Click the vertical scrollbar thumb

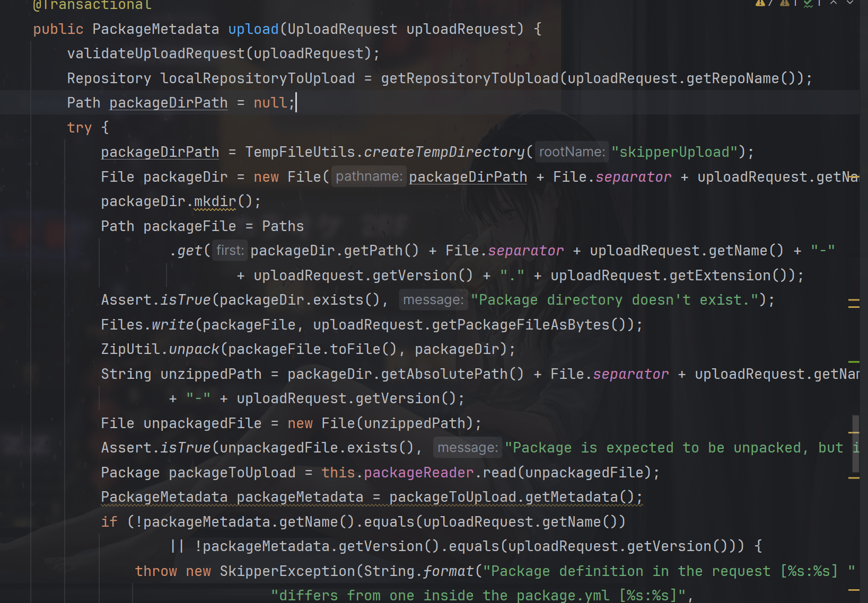coord(855,443)
